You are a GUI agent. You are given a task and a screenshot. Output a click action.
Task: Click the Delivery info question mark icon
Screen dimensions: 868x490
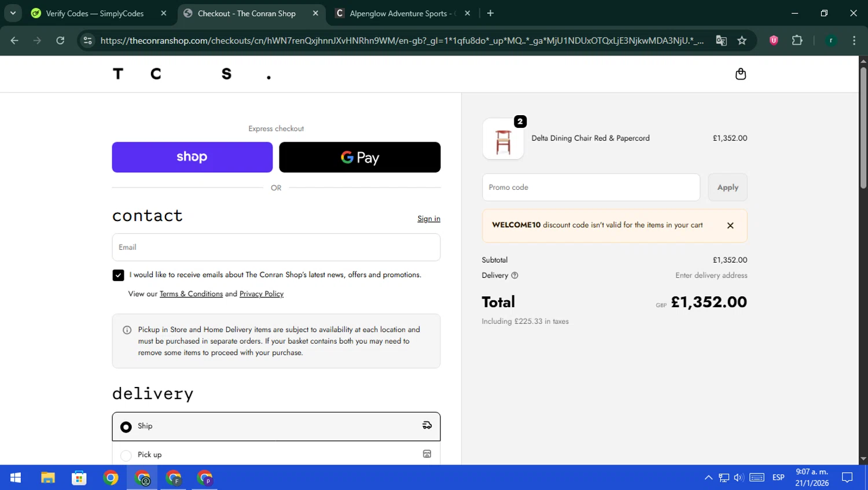point(514,275)
